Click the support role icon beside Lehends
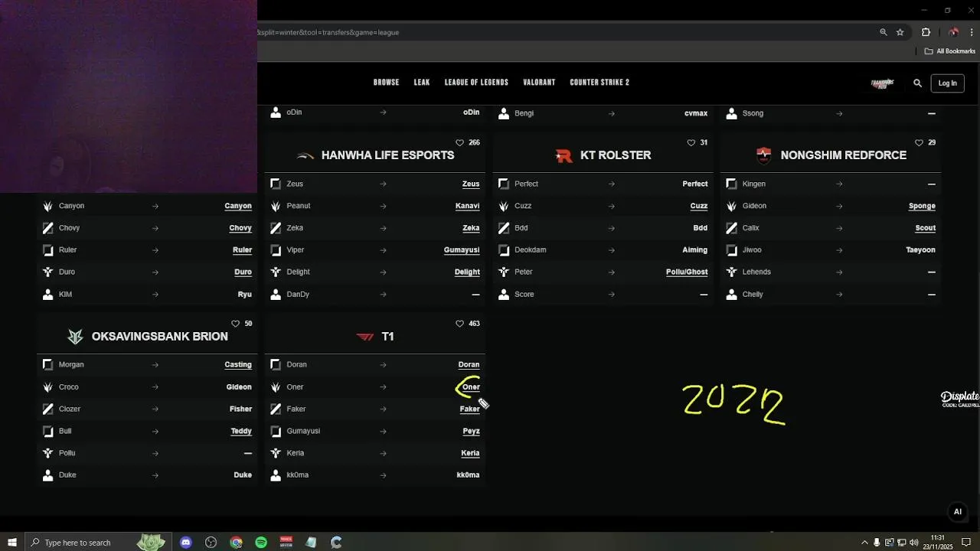 pos(731,272)
